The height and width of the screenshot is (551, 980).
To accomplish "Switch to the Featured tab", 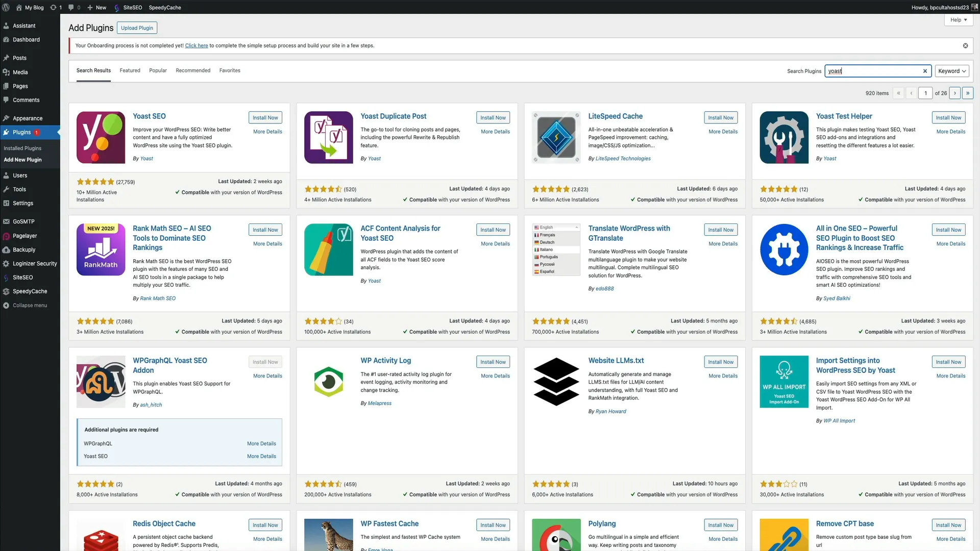I will pyautogui.click(x=130, y=70).
